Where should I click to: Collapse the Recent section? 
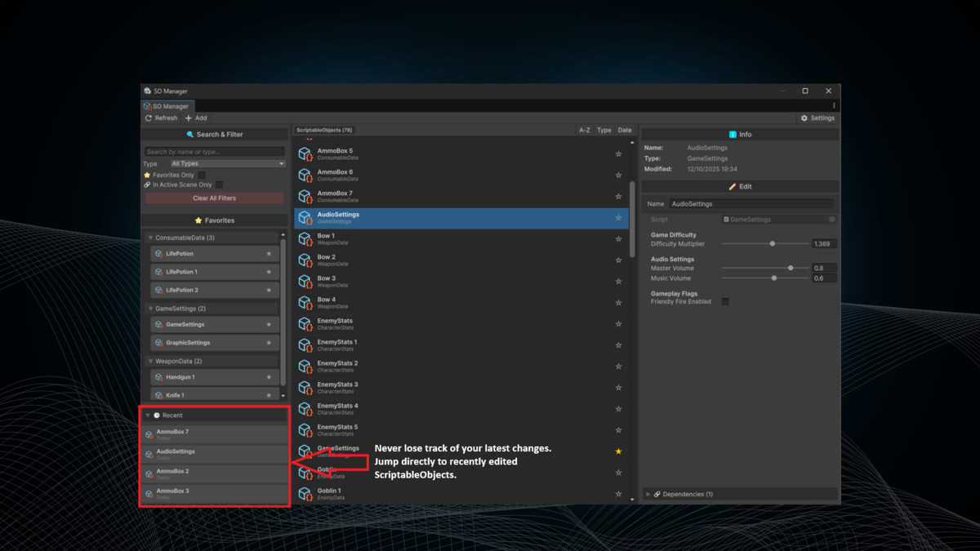(148, 415)
